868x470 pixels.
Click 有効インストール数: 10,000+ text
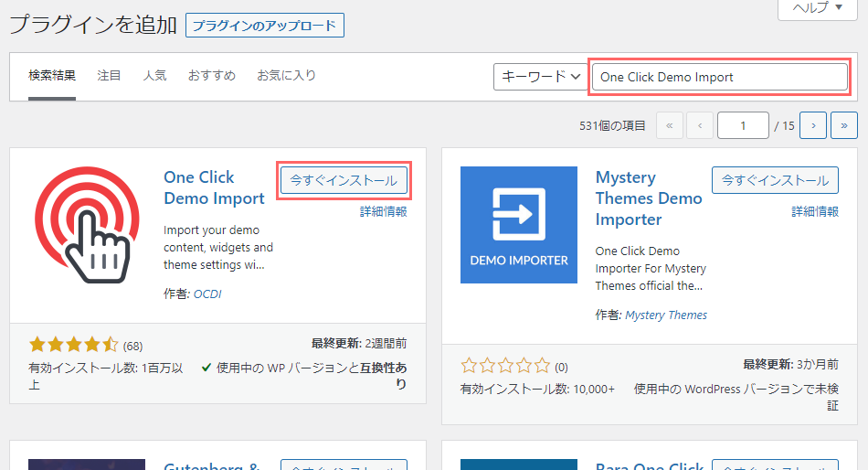[537, 390]
